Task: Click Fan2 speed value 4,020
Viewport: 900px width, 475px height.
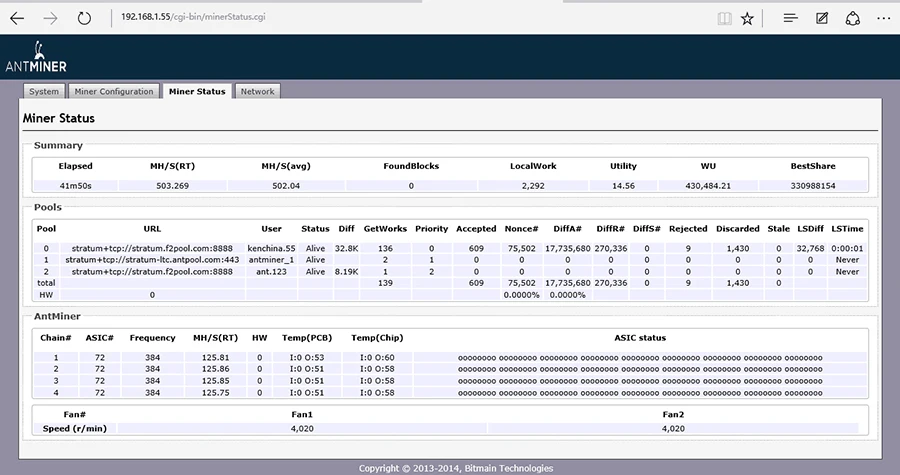Action: point(673,429)
